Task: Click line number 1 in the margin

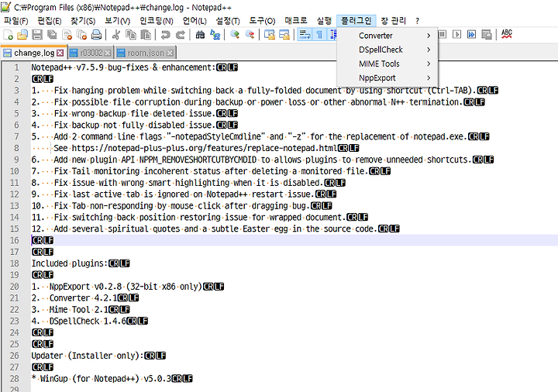Action: pyautogui.click(x=16, y=67)
